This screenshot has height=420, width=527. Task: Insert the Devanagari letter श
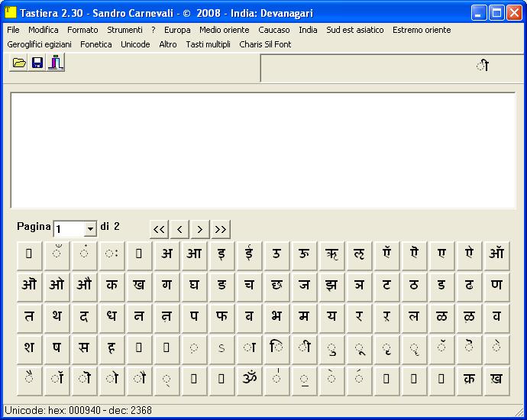(30, 350)
